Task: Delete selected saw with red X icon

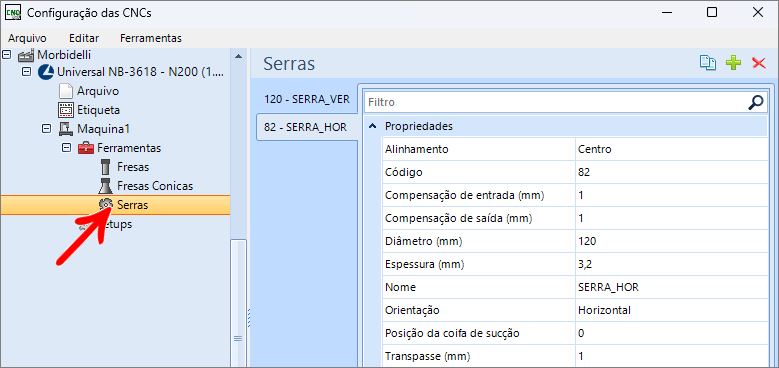Action: tap(759, 63)
